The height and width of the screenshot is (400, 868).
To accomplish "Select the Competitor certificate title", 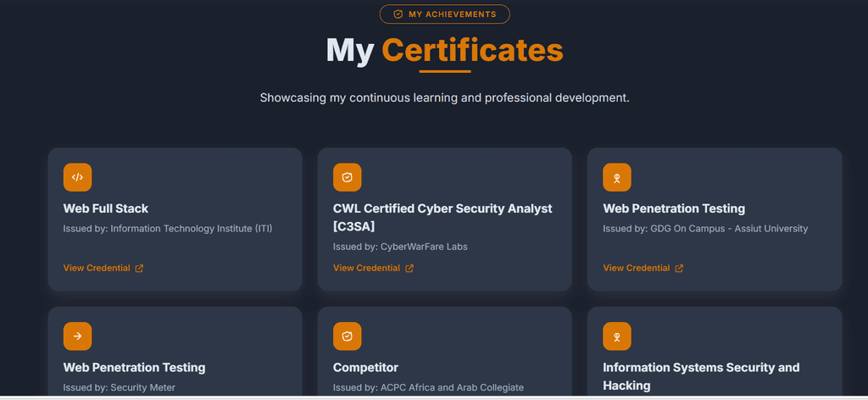I will pos(365,368).
